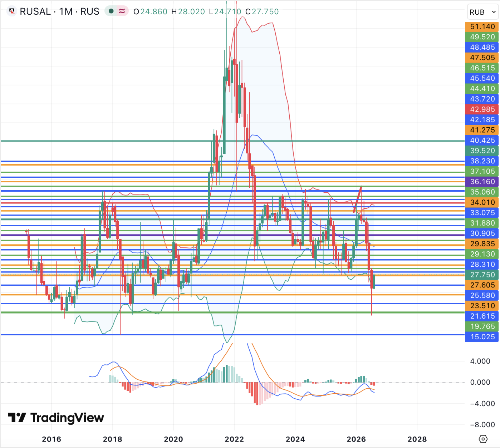Click the low value 24.710
The width and height of the screenshot is (500, 448).
(x=228, y=11)
